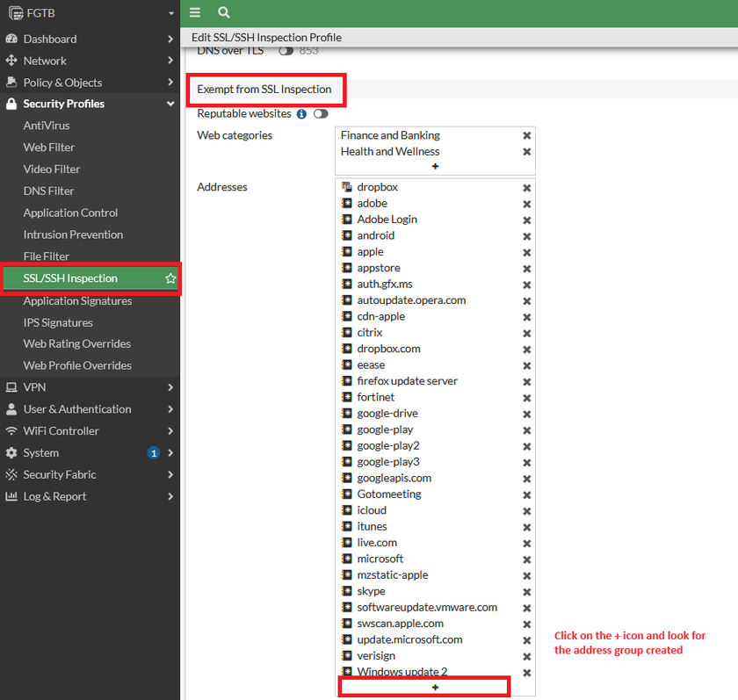
Task: Go to Web Rating Overrides
Action: (77, 344)
